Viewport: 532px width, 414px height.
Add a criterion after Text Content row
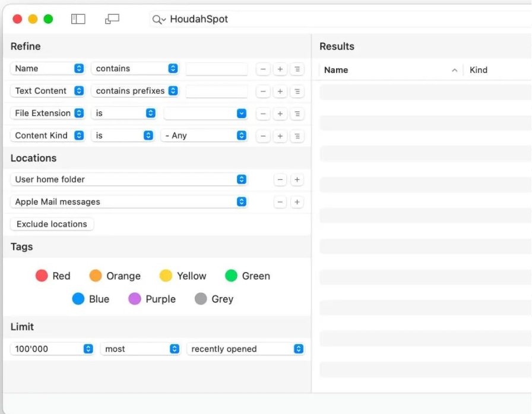pyautogui.click(x=280, y=91)
